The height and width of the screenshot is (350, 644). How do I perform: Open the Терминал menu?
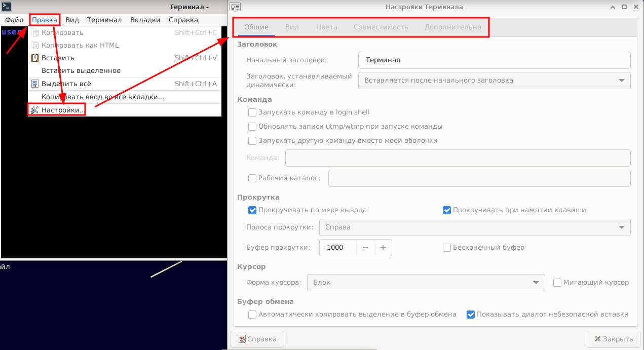[104, 20]
